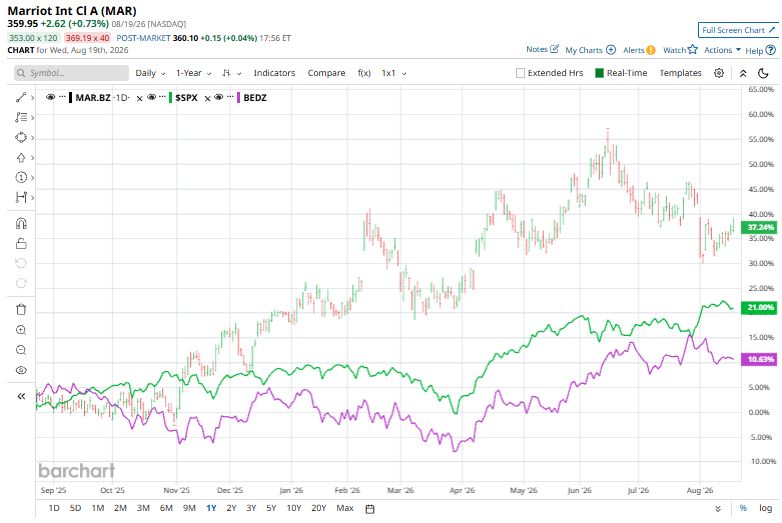This screenshot has height=523, width=782.
Task: Select the 6M range tab
Action: (x=166, y=508)
